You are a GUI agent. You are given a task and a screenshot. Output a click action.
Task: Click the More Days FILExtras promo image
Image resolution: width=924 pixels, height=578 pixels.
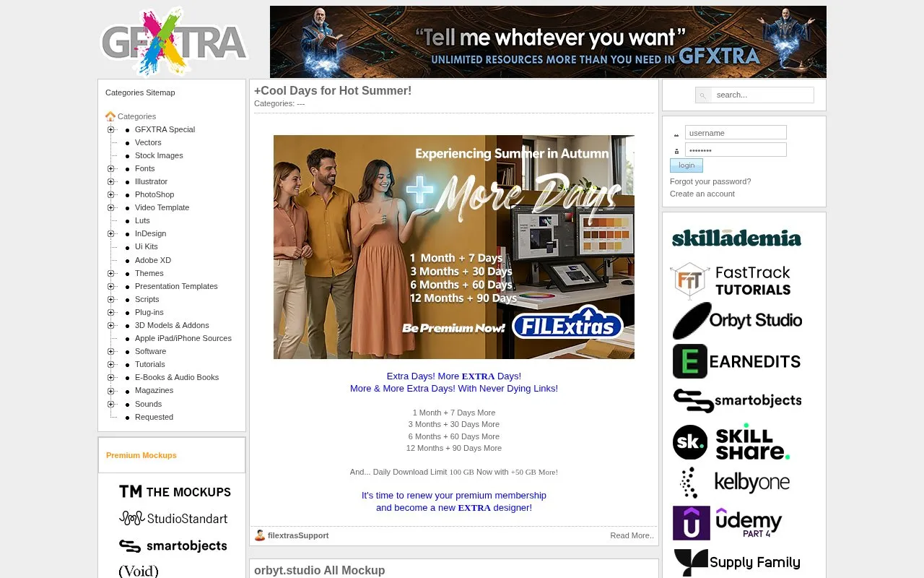[x=454, y=247]
